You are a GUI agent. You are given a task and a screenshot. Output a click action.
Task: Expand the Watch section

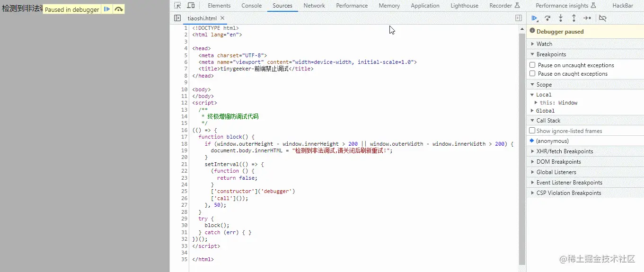pyautogui.click(x=585, y=44)
